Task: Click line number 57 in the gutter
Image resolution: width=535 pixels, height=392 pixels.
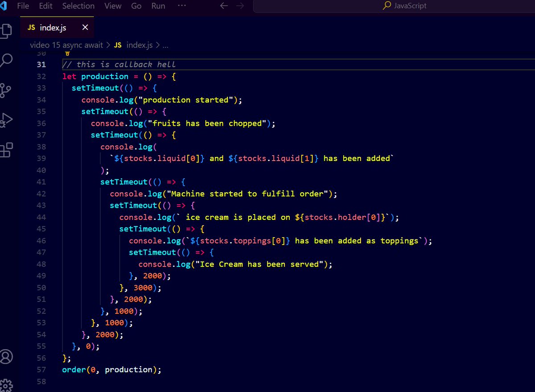Action: pos(41,370)
